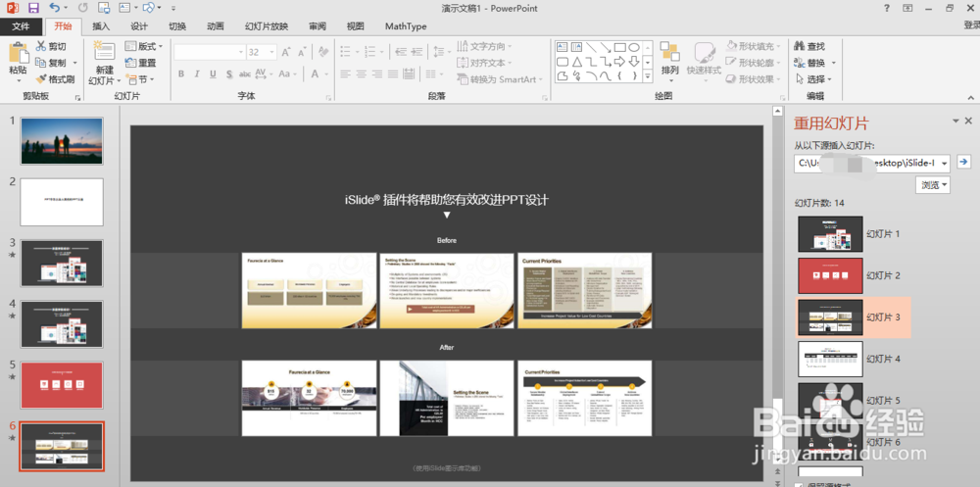Click the Paste clipboard icon
Viewport: 980px width, 487px height.
pyautogui.click(x=19, y=53)
